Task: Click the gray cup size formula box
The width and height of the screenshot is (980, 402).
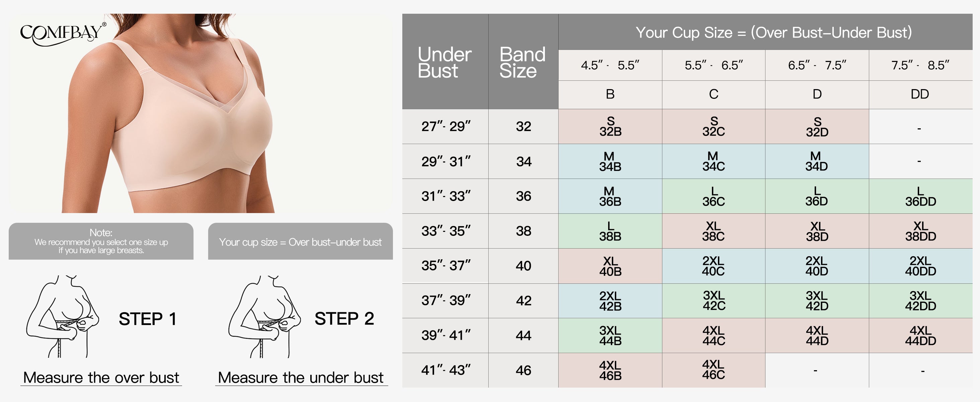Action: (x=300, y=241)
